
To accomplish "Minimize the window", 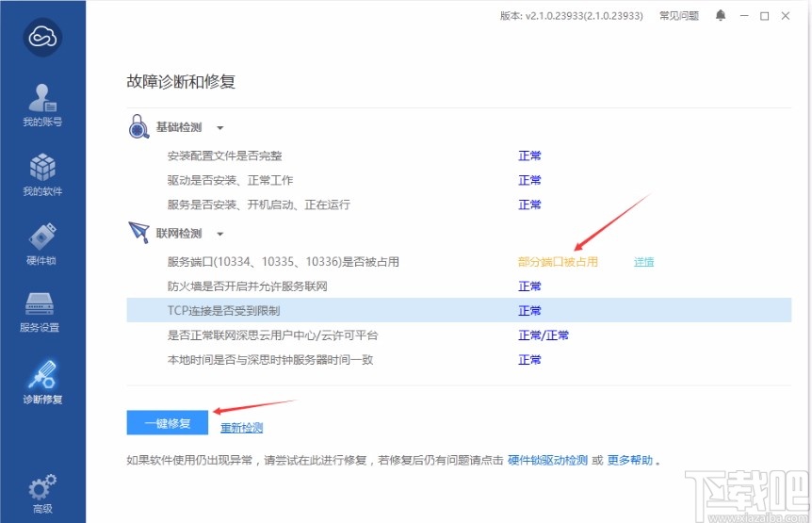I will (x=744, y=16).
